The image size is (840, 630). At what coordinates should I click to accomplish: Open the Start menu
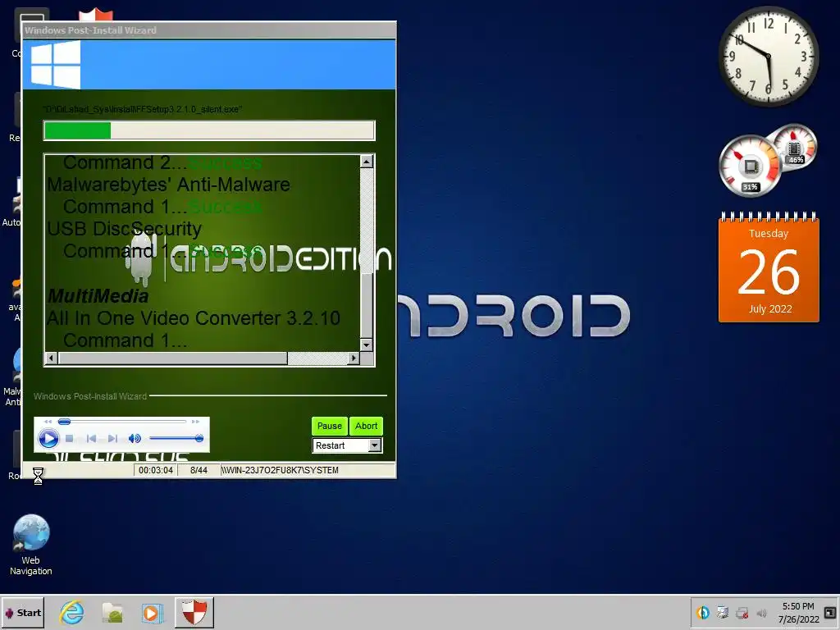[x=22, y=613]
